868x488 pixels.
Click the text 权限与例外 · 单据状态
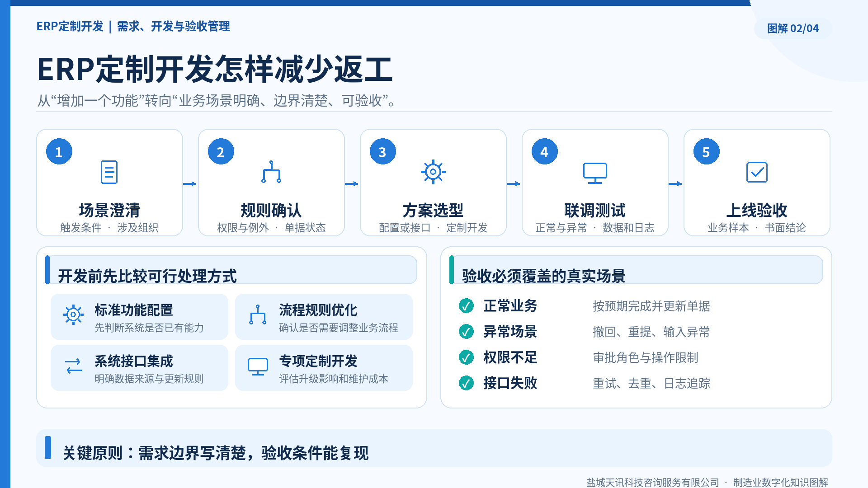coord(271,228)
